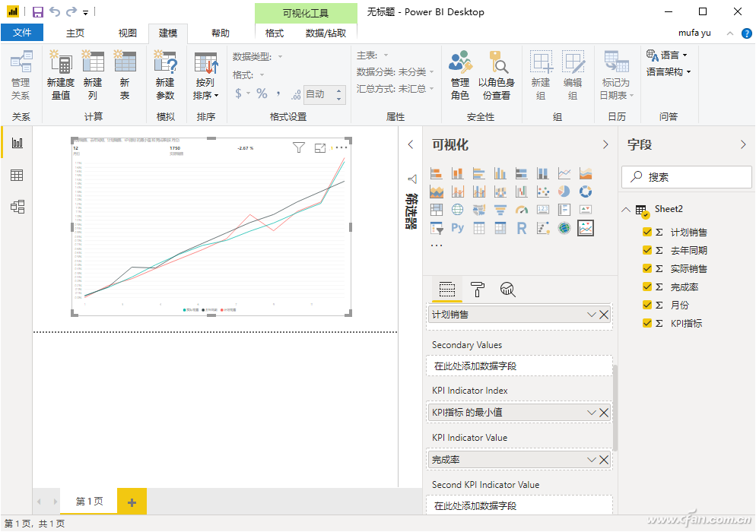Click the visual's filter funnel icon

pos(299,147)
